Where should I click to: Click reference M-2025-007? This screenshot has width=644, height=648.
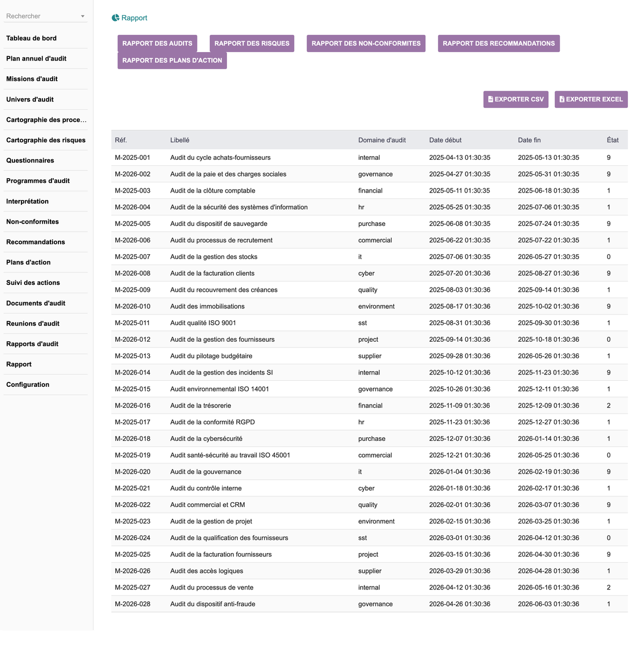133,257
